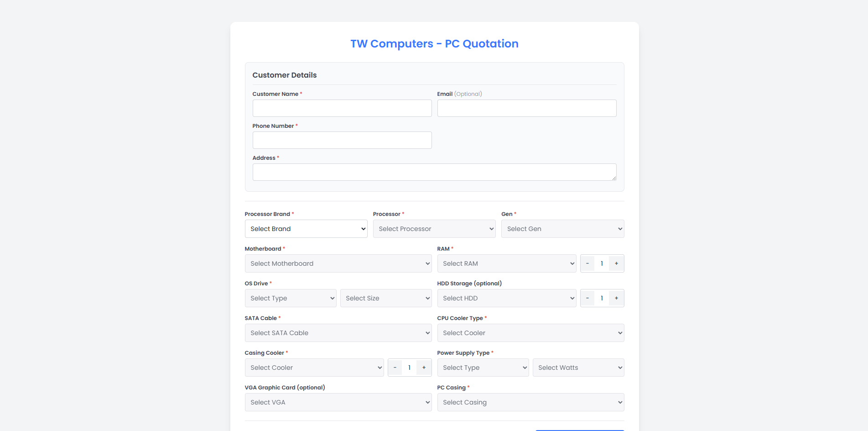
Task: Increase HDD Storage quantity with plus
Action: click(x=616, y=298)
